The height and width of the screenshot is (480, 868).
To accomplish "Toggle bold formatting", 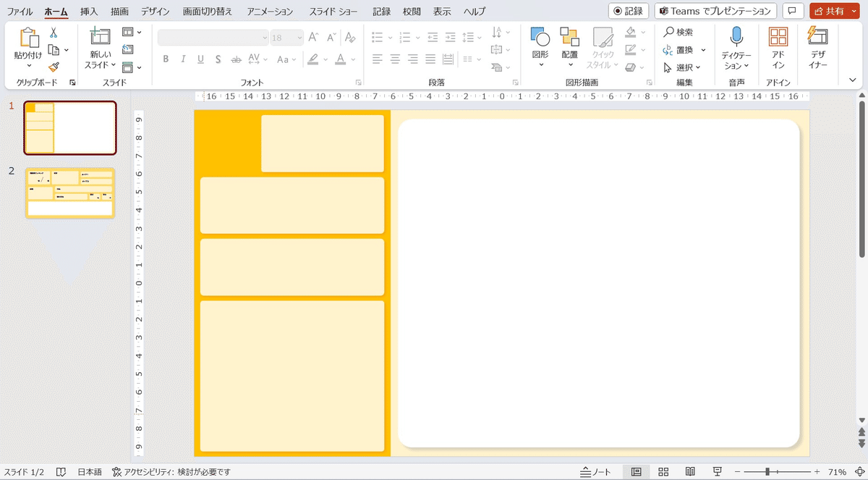I will [166, 59].
